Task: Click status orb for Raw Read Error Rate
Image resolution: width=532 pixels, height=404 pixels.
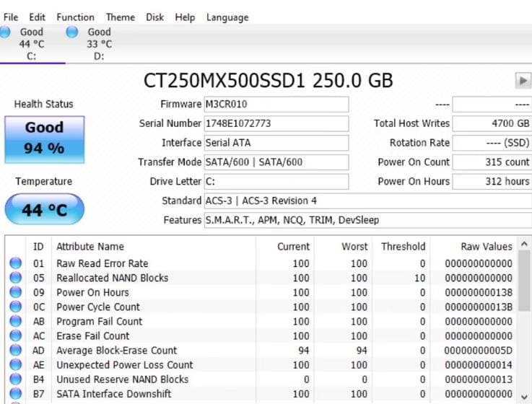Action: tap(15, 263)
